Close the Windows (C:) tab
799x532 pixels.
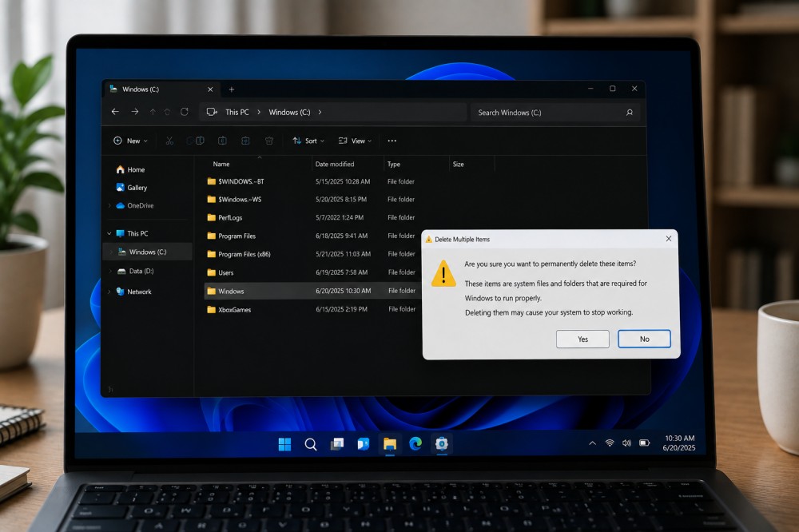(210, 89)
